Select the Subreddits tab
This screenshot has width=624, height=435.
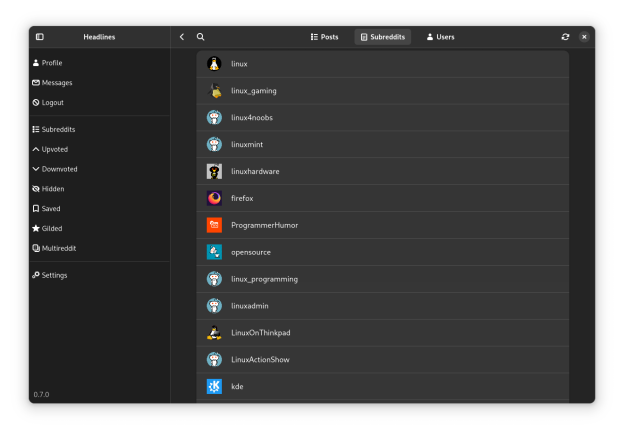pos(383,37)
